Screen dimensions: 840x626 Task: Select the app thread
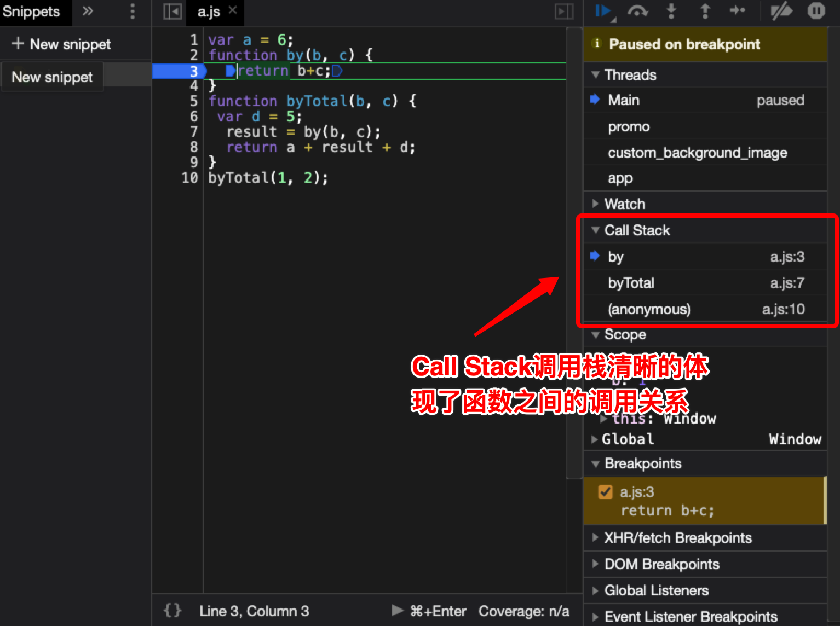[705, 178]
